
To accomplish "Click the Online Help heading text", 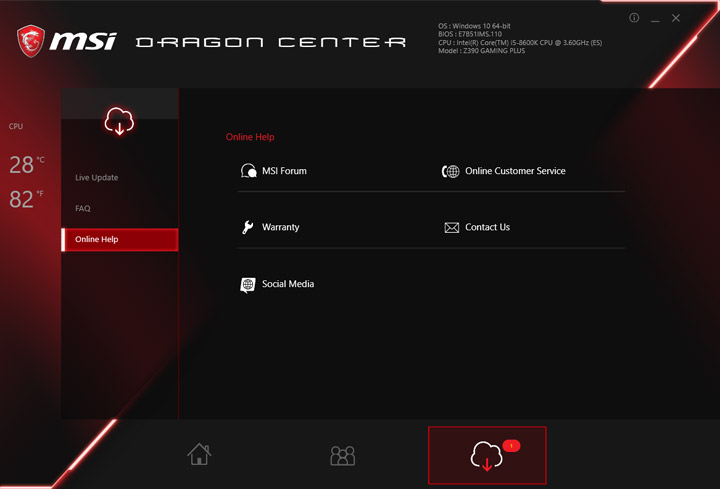I will tap(250, 137).
